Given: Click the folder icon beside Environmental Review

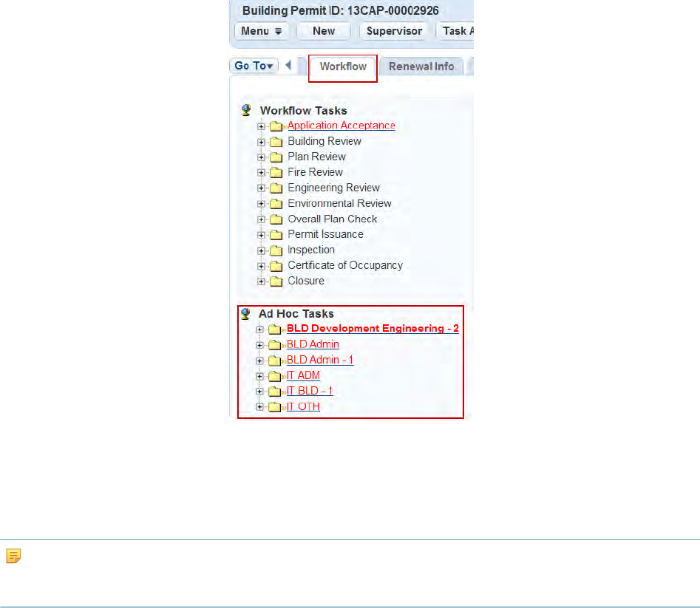Looking at the screenshot, I should (276, 204).
